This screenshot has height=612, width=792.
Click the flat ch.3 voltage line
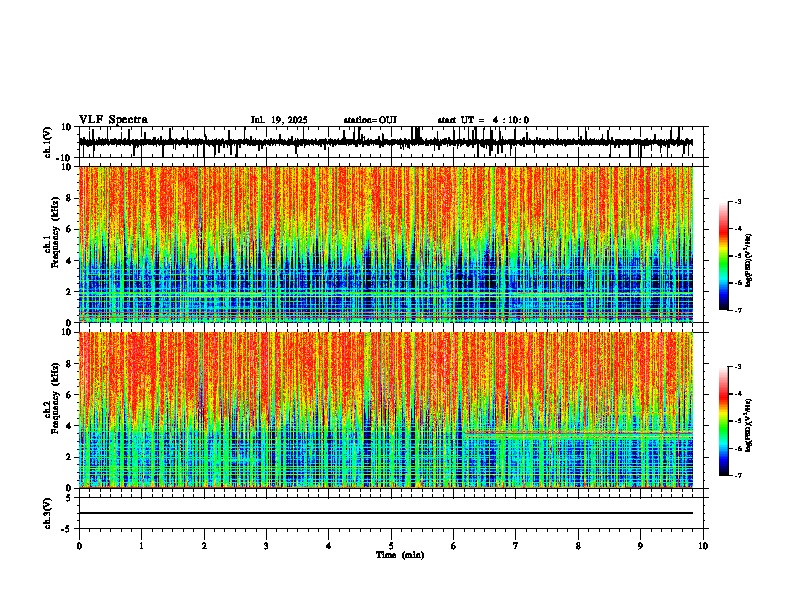click(x=386, y=513)
